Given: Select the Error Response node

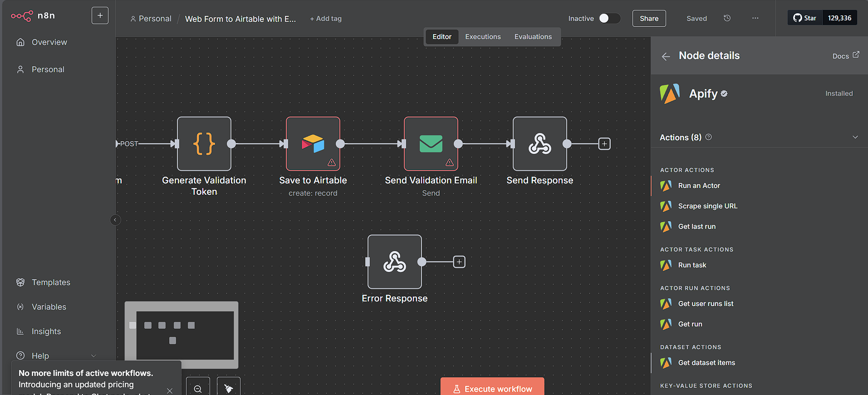Looking at the screenshot, I should (395, 262).
